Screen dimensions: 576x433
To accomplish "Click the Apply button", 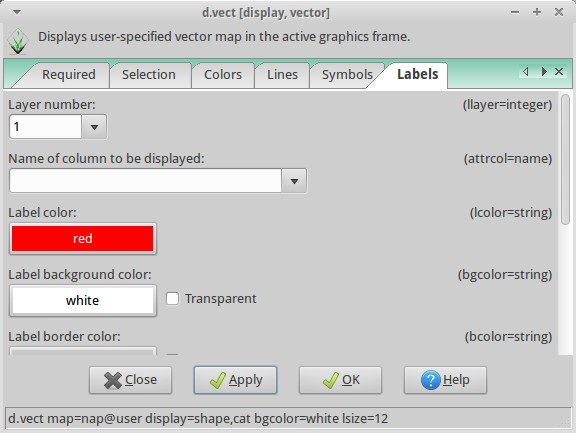I will click(x=235, y=380).
